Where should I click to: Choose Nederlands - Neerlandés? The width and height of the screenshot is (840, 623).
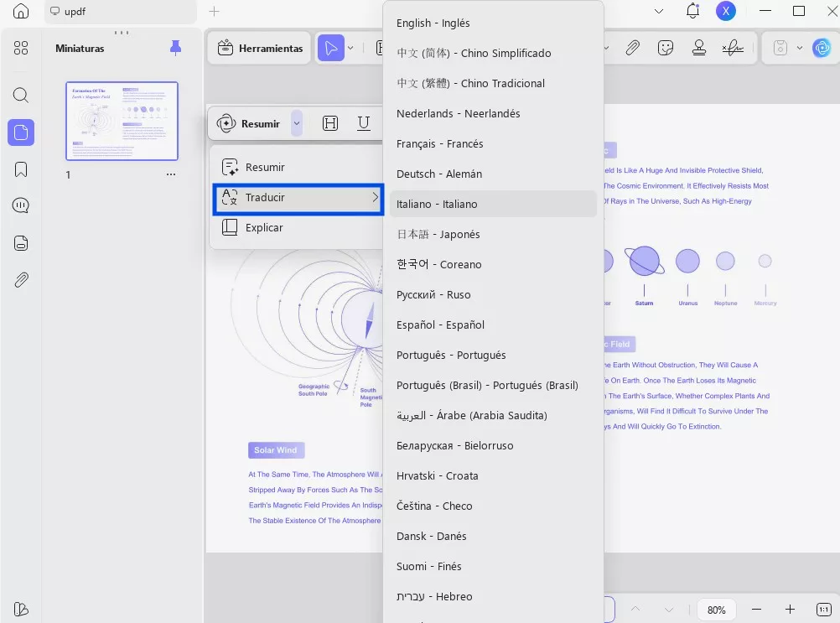point(493,113)
